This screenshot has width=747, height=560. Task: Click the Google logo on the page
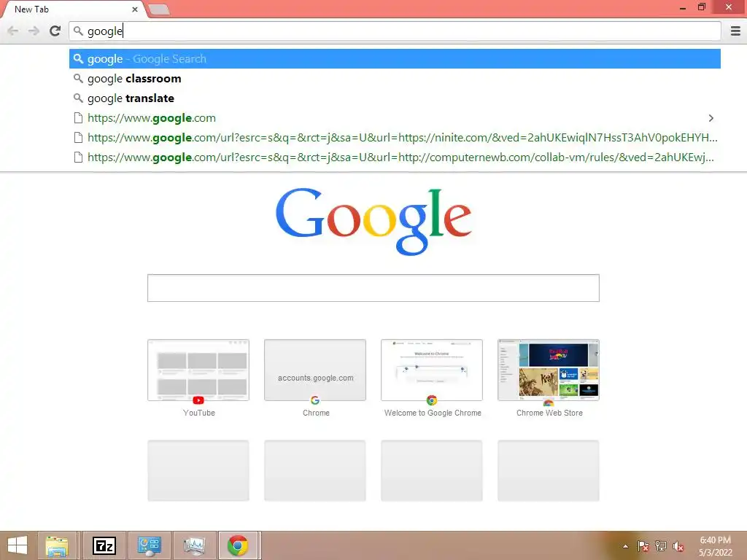click(x=373, y=222)
